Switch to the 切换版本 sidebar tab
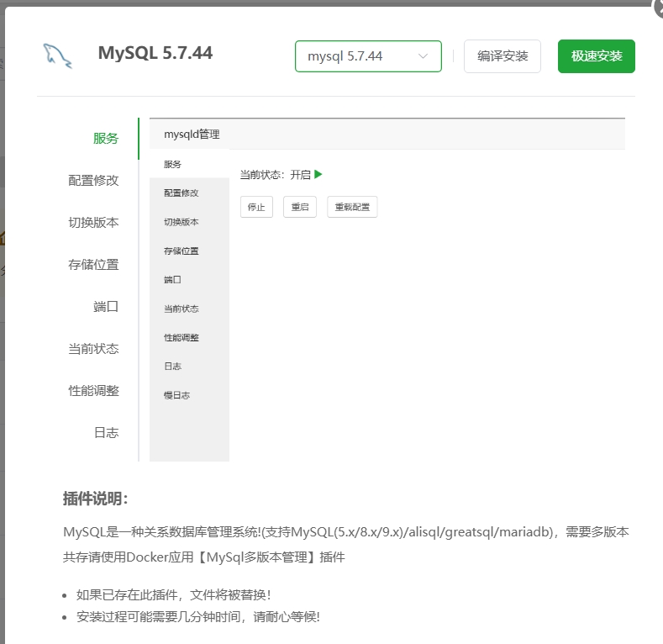The width and height of the screenshot is (663, 644). (93, 223)
